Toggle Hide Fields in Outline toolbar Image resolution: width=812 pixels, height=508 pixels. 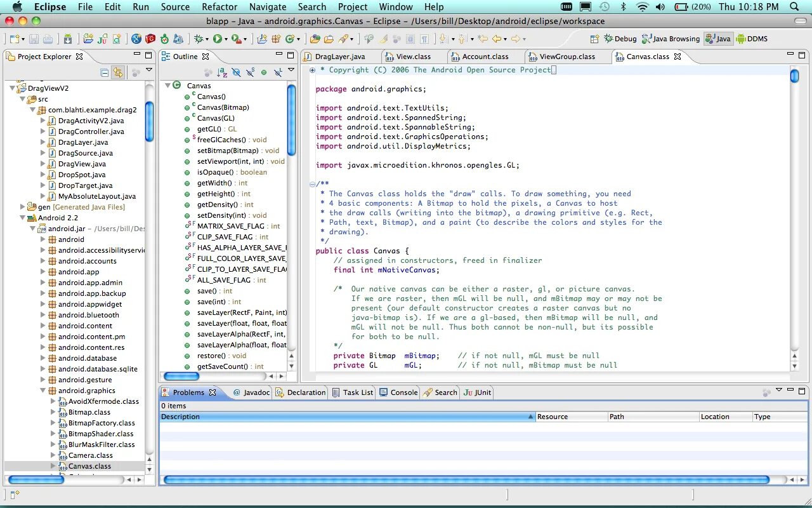pyautogui.click(x=236, y=72)
